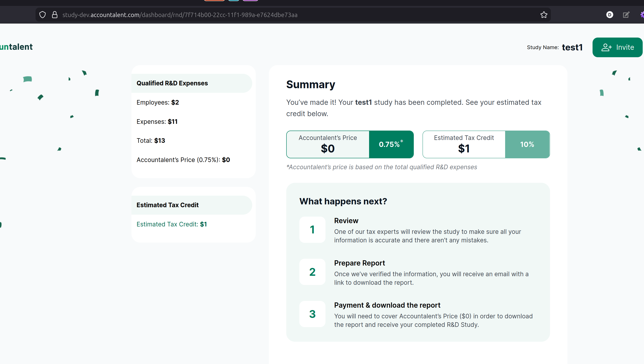The image size is (644, 364).
Task: Click the test1 study name
Action: (572, 47)
